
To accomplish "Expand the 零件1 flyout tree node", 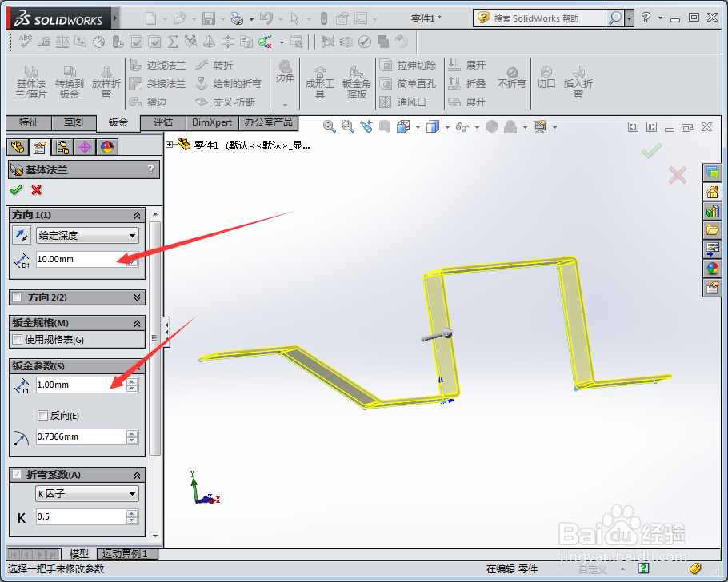I will point(170,145).
